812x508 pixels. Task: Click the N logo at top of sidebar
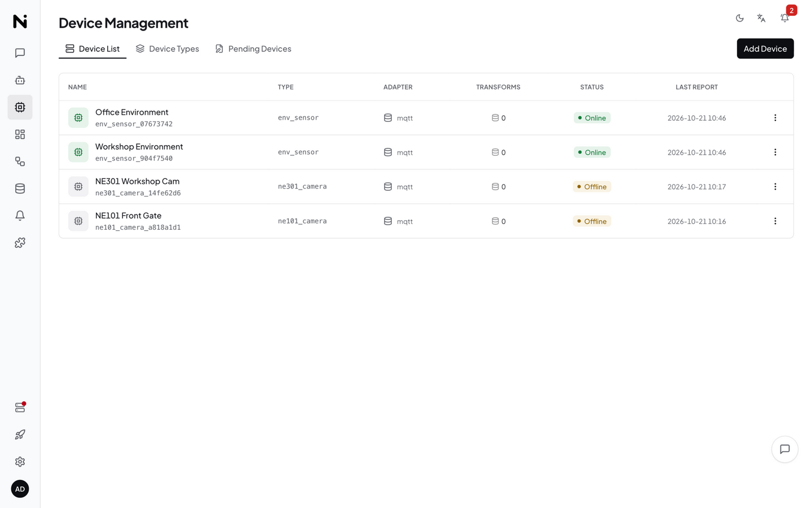20,21
